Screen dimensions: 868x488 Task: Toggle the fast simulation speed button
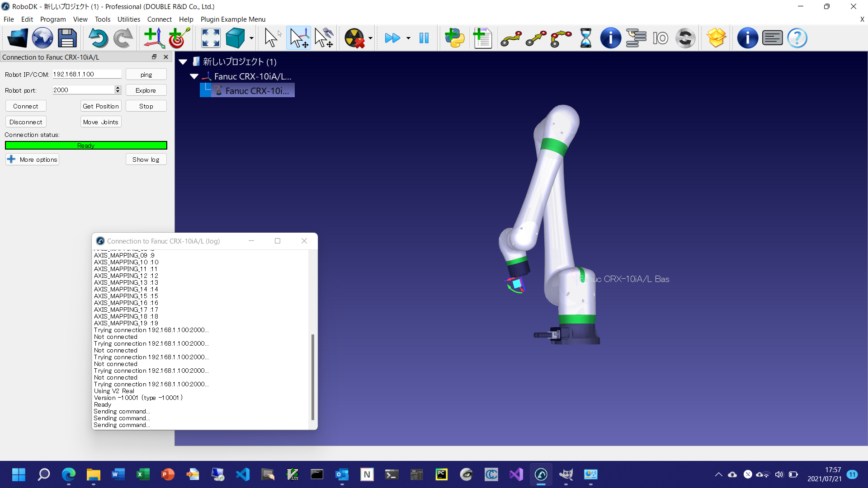pyautogui.click(x=392, y=38)
